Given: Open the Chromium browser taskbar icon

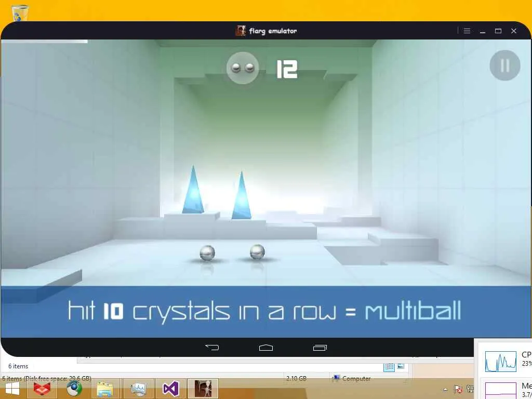Looking at the screenshot, I should 74,389.
